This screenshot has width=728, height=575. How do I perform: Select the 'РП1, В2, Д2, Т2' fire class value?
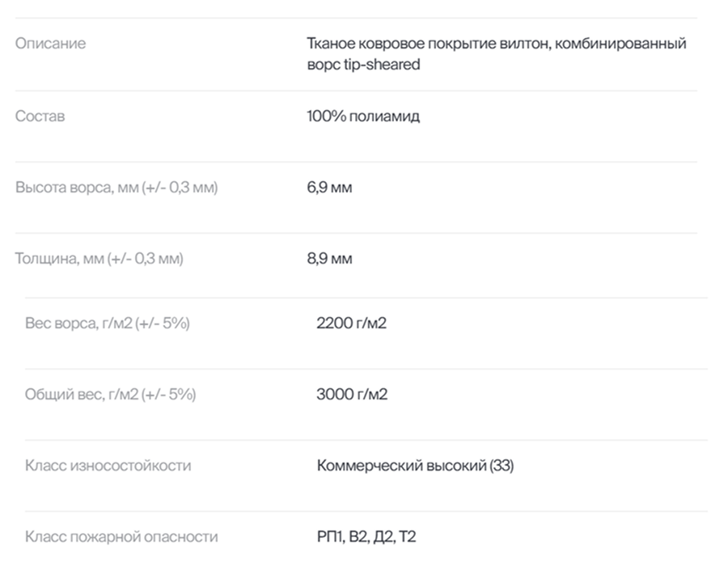[366, 537]
